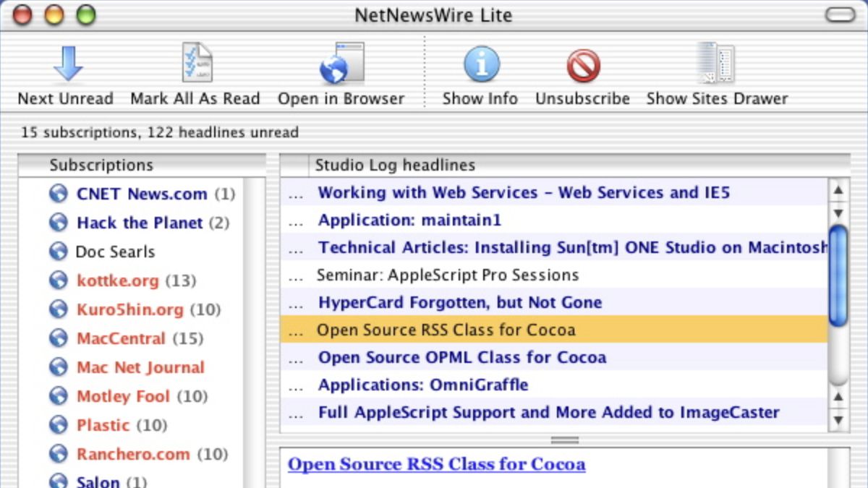Click the globe icon beside Doc Searls

click(59, 252)
